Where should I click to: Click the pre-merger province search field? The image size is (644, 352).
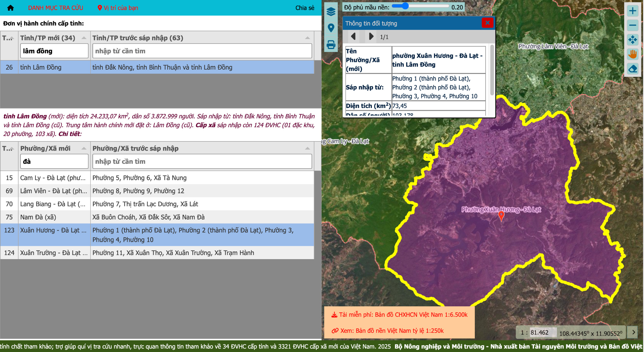coord(202,51)
